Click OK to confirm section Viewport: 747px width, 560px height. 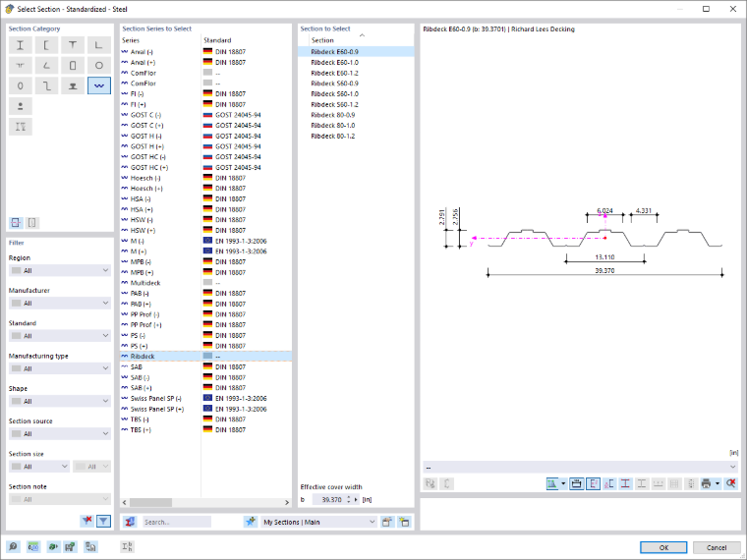tap(663, 547)
